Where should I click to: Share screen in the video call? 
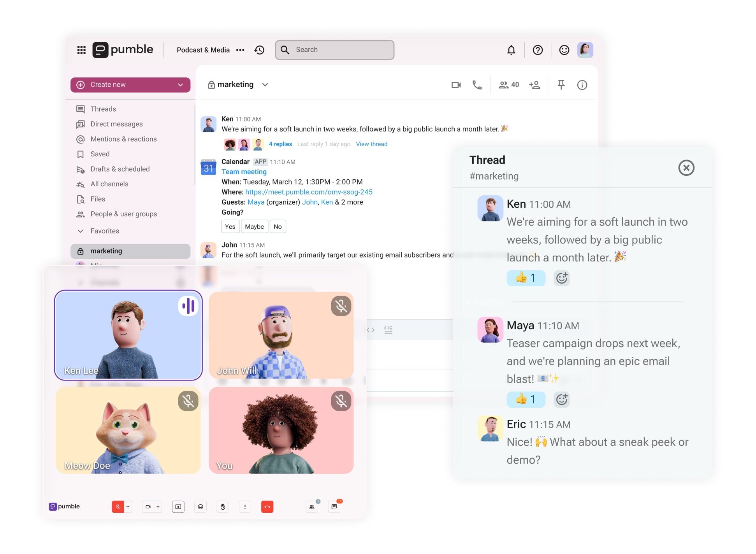click(x=178, y=507)
